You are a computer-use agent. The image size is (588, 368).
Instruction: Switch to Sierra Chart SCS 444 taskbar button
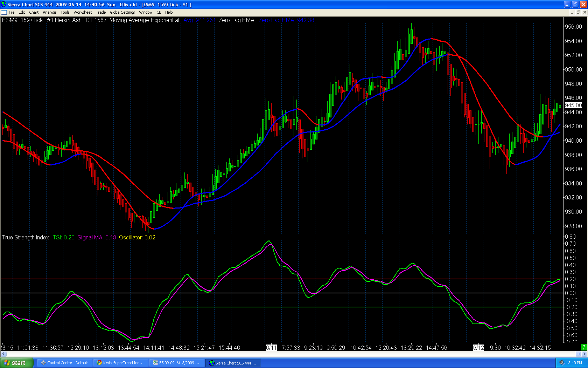coord(233,363)
